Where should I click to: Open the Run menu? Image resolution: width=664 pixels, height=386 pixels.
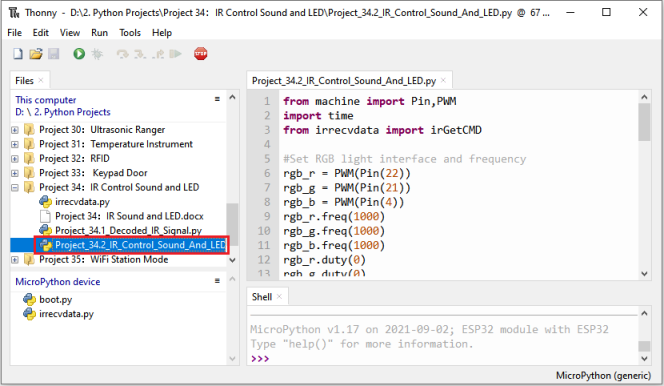click(100, 33)
